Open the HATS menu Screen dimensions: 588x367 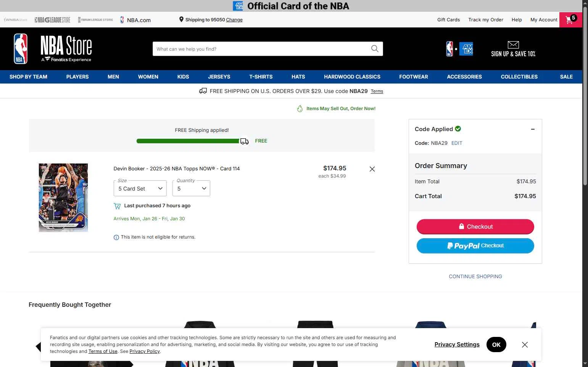tap(298, 77)
